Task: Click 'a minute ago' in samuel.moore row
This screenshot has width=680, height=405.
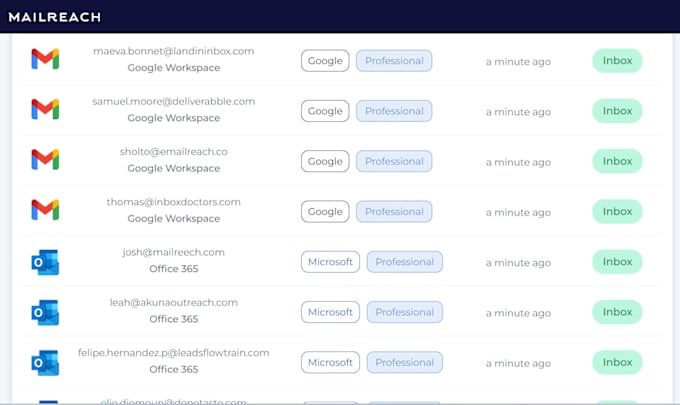Action: tap(518, 112)
